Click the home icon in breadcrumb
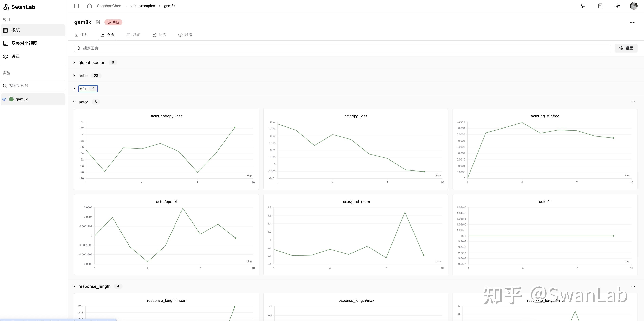The height and width of the screenshot is (321, 644). [x=89, y=6]
